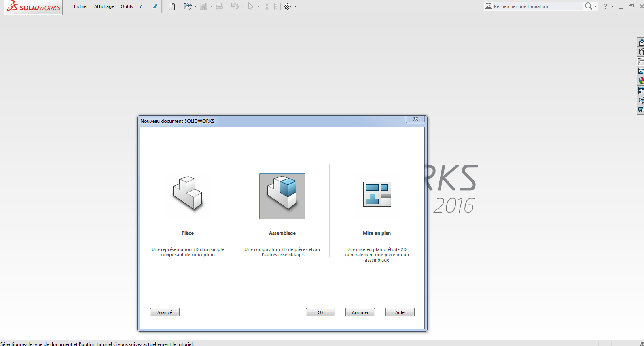
Task: Open Design Library tab in task pane
Action: [x=641, y=52]
